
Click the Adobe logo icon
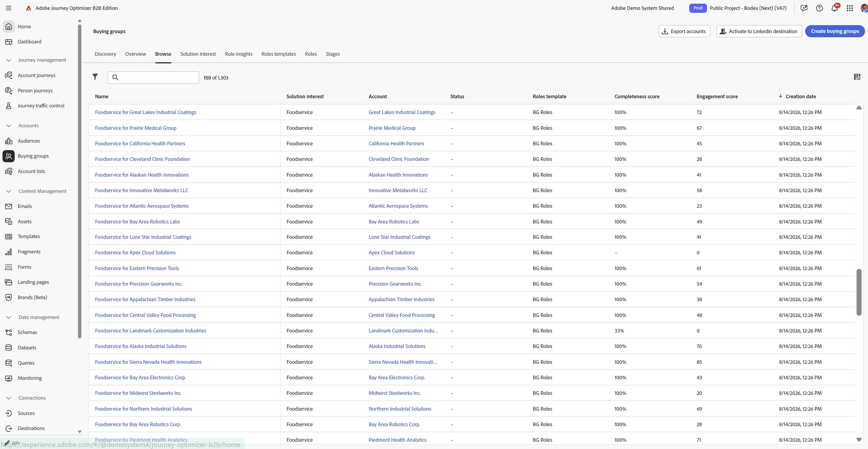pos(28,8)
